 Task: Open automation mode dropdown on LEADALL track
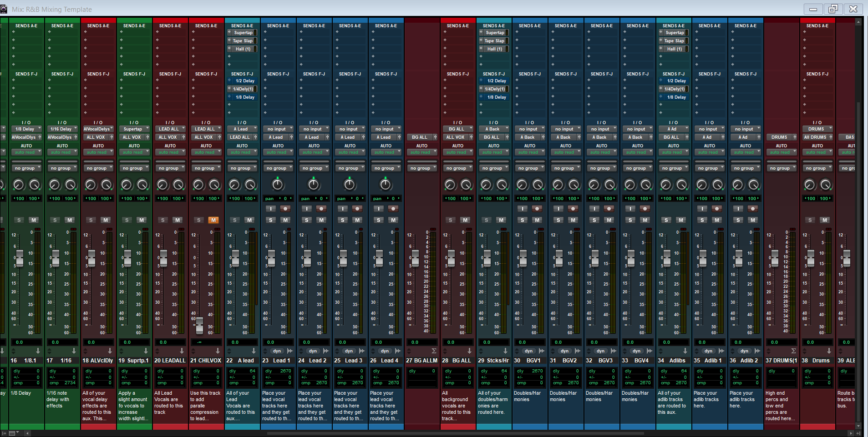tap(170, 152)
